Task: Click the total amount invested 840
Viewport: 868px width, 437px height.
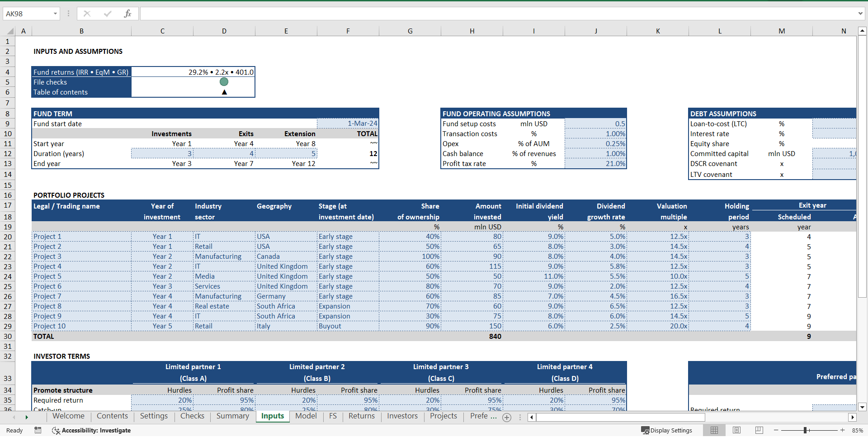Action: (472, 336)
